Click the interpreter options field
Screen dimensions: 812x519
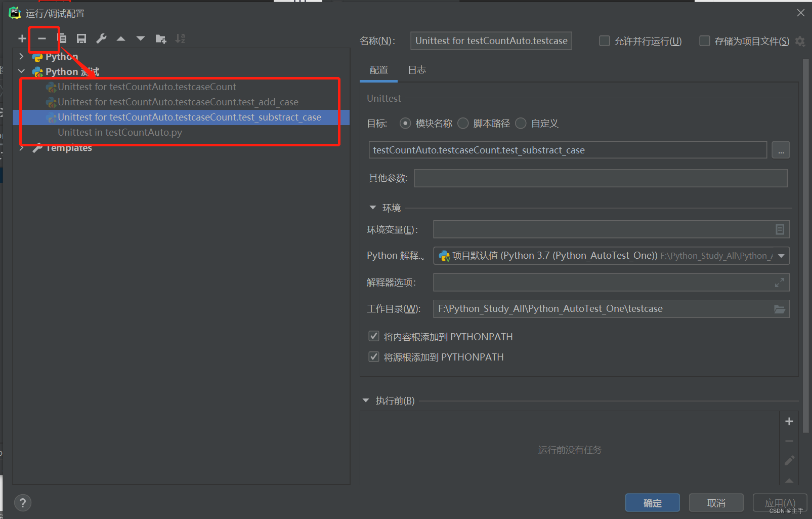(611, 283)
